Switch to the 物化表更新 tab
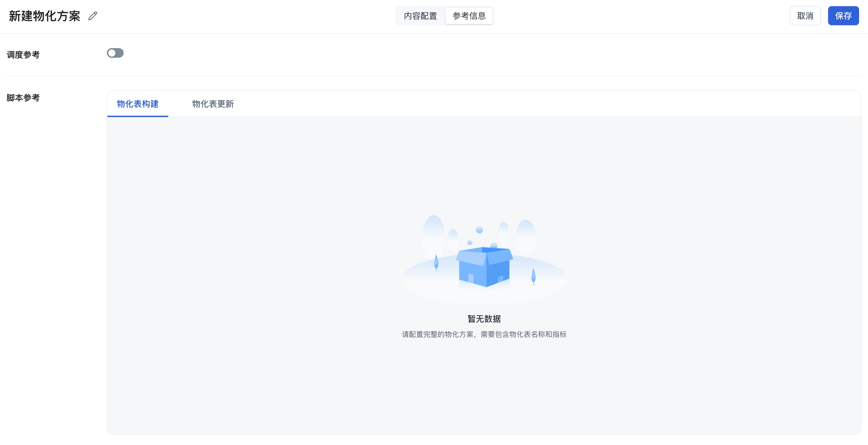 213,104
